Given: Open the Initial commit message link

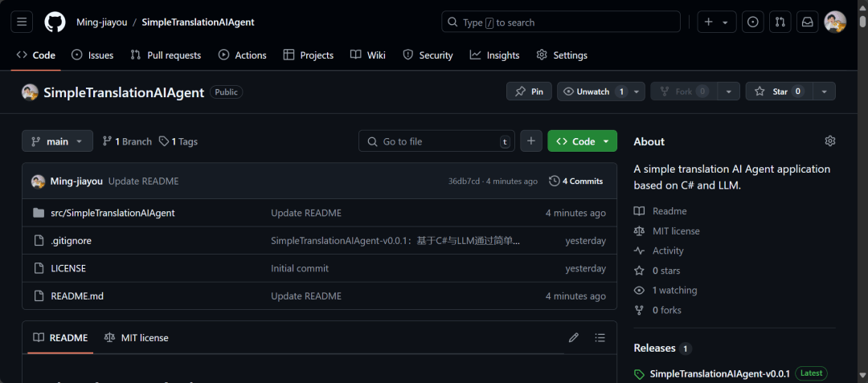Looking at the screenshot, I should coord(300,268).
